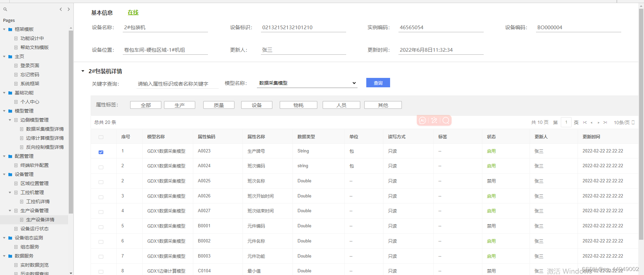Image resolution: width=644 pixels, height=275 pixels.
Task: Tick the checkbox for row B0003
Action: 101,257
